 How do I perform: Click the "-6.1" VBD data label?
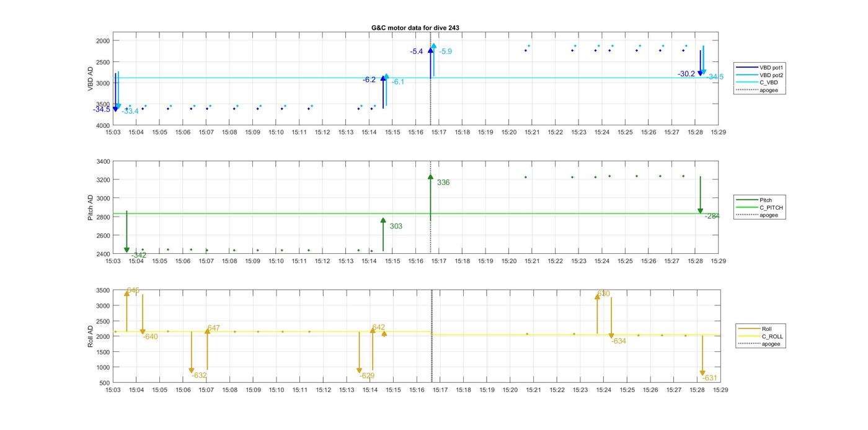(398, 82)
